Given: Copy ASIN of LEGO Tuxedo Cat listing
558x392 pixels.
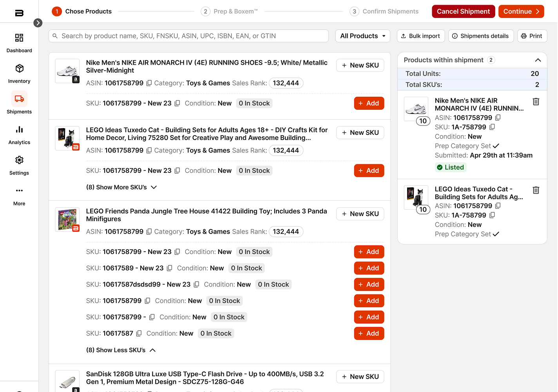Looking at the screenshot, I should (x=149, y=151).
